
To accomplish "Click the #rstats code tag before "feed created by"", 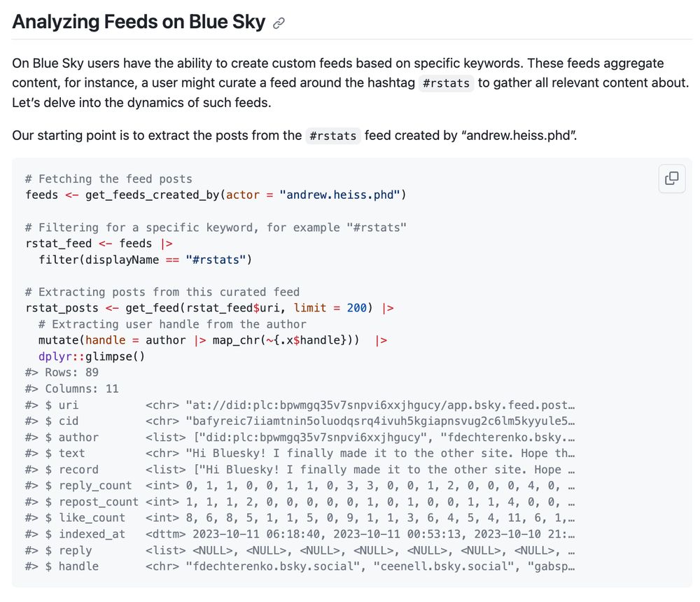I will (x=333, y=136).
